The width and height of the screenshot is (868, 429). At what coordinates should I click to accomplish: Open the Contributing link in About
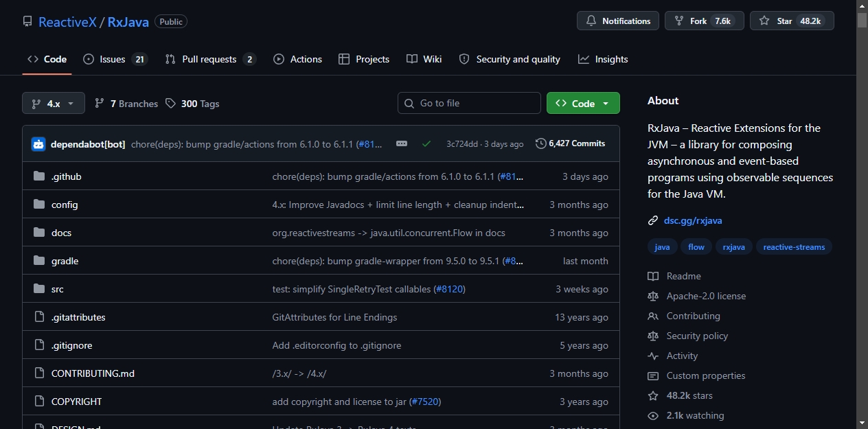(x=684, y=316)
